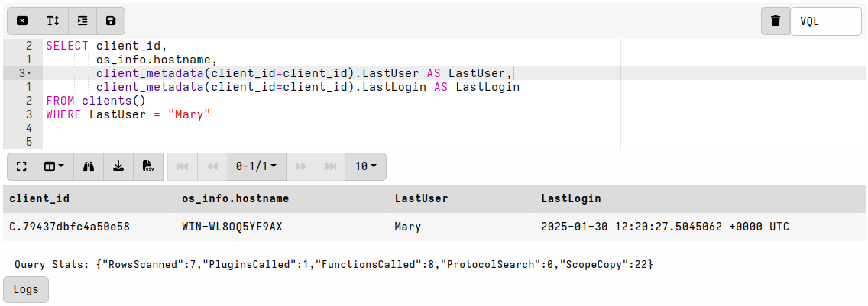Click the client_id column header
Image resolution: width=868 pixels, height=306 pixels.
[40, 198]
